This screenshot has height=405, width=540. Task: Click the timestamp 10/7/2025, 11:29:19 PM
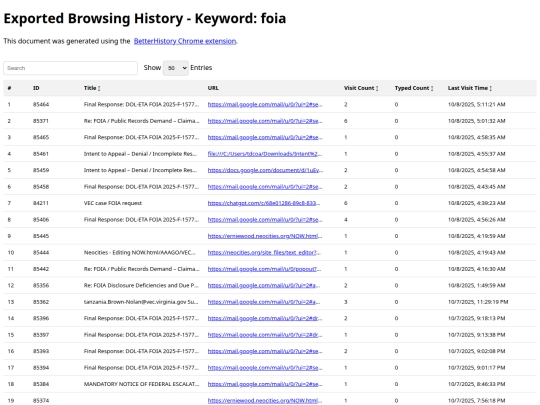tap(478, 302)
